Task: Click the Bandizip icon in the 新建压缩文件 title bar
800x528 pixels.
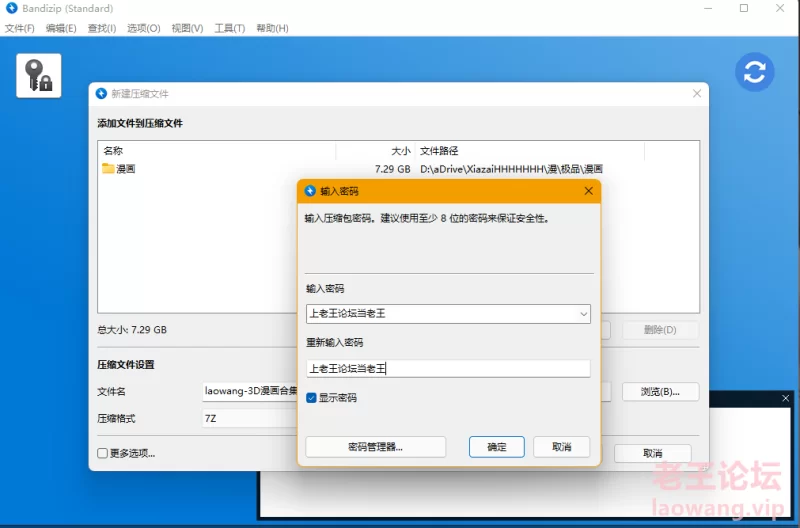Action: [101, 93]
